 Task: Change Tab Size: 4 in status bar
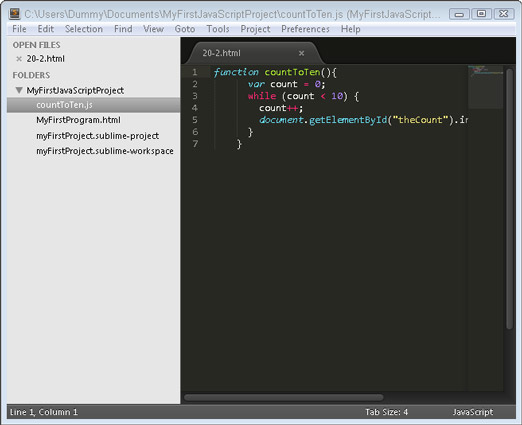pyautogui.click(x=386, y=412)
